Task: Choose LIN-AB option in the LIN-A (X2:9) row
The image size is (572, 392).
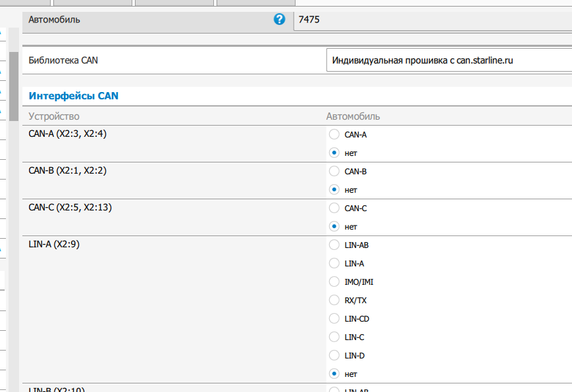Action: [x=334, y=245]
